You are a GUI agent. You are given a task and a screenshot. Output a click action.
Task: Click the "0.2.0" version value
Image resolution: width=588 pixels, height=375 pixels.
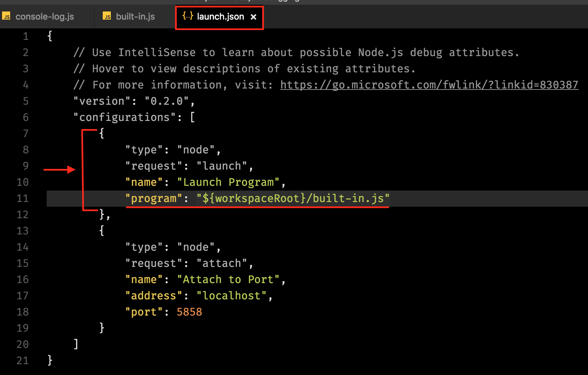click(x=167, y=101)
